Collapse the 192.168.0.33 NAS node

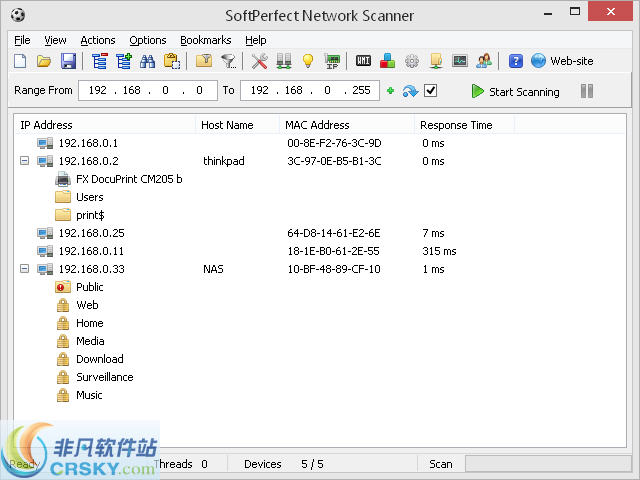pos(24,269)
